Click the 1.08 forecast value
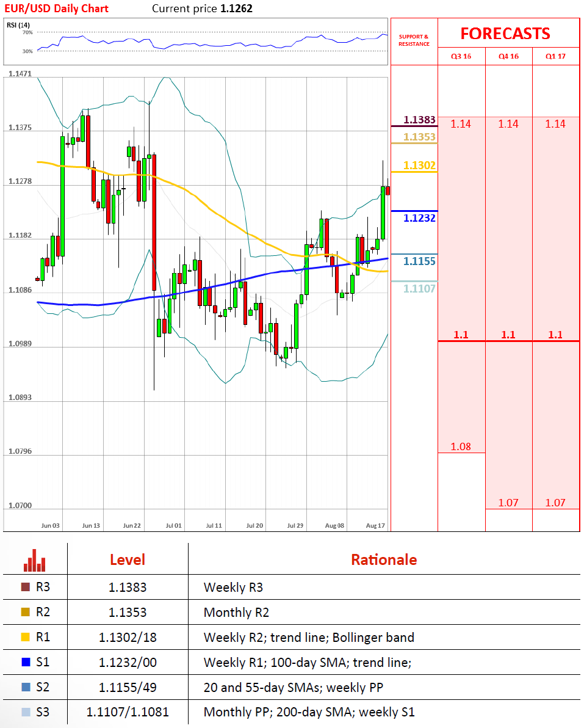 [x=461, y=446]
